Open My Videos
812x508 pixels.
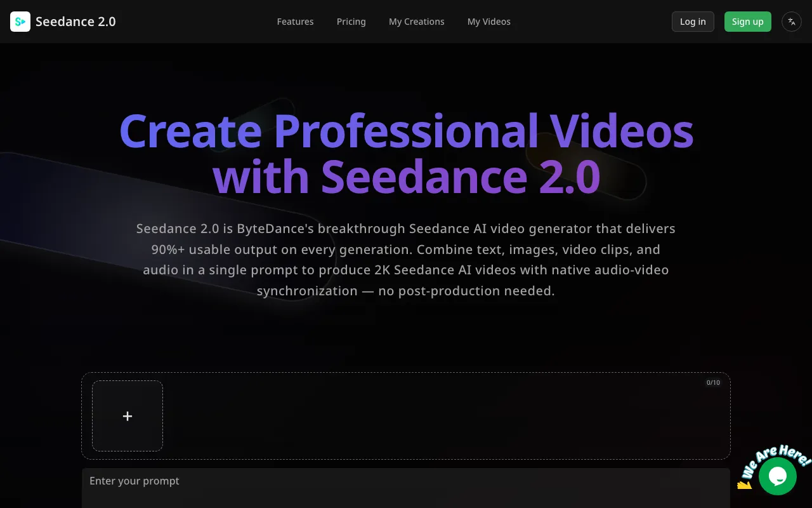pyautogui.click(x=489, y=22)
